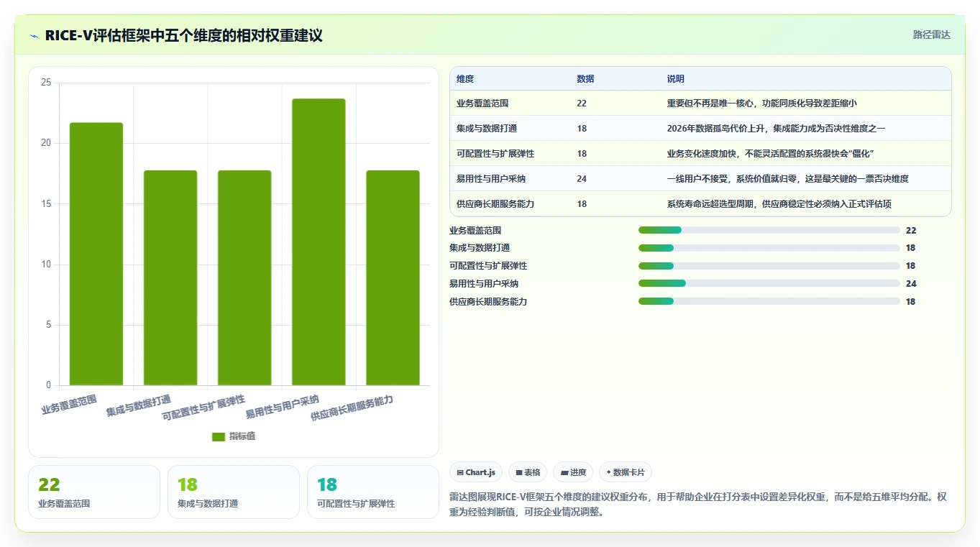Select the 集成与数据打通 table row cell
The width and height of the screenshot is (980, 547).
(487, 129)
